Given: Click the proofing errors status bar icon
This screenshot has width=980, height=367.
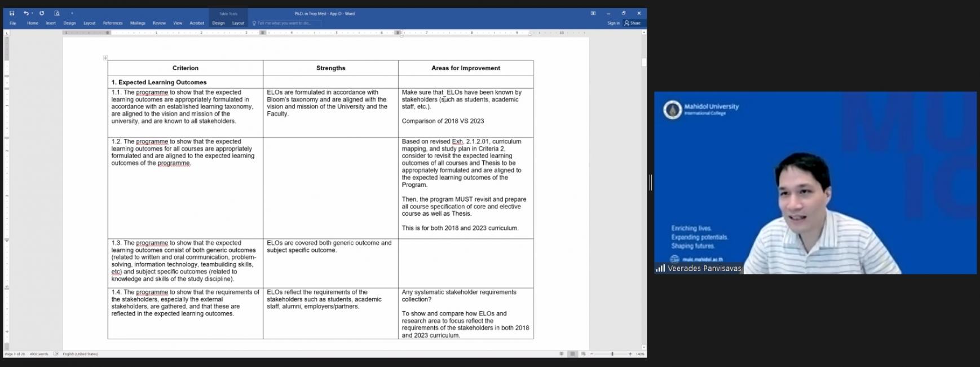Looking at the screenshot, I should (56, 354).
